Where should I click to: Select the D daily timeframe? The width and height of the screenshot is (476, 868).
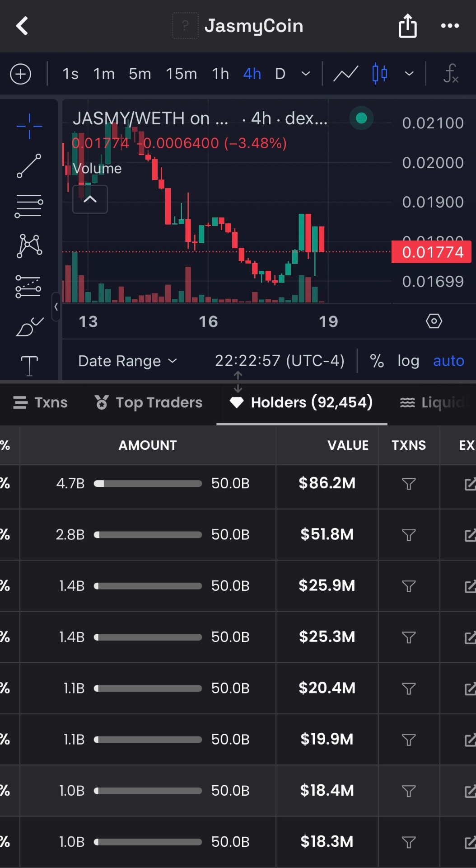(x=280, y=74)
